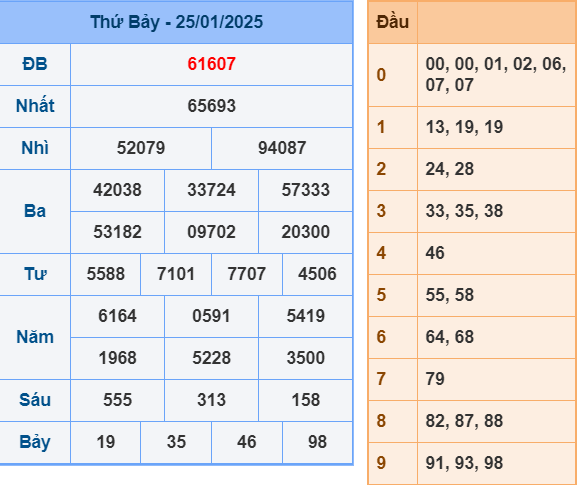
Task: Click values 55, 58 in Đầu table
Action: [x=450, y=296]
